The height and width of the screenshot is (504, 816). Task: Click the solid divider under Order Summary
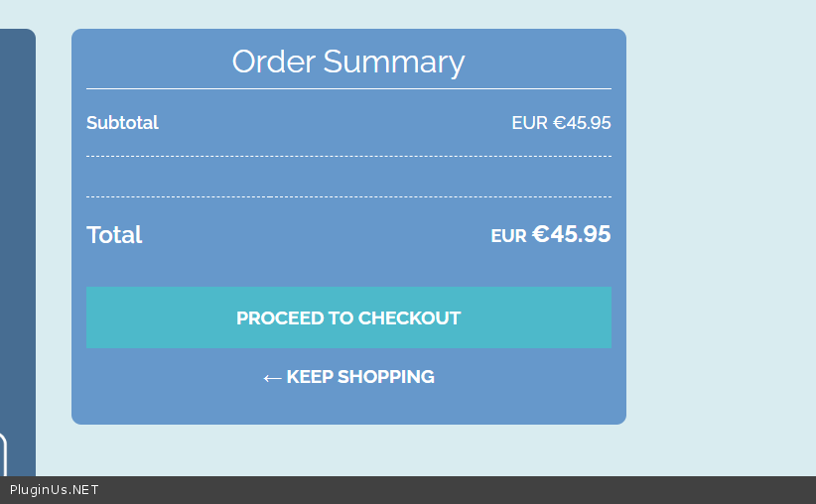click(348, 89)
